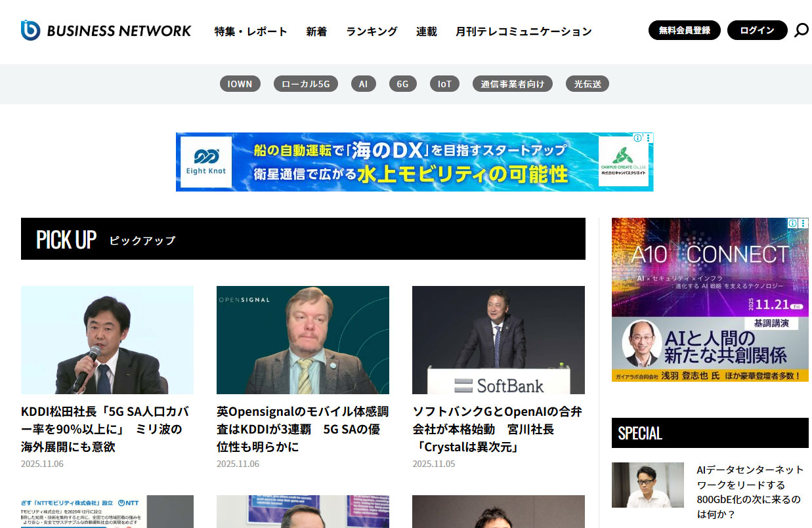812x528 pixels.
Task: Select the AI topic tag
Action: click(x=364, y=83)
